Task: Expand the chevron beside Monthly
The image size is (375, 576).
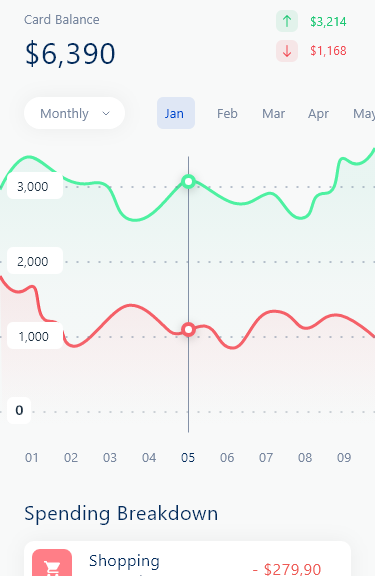Action: [106, 114]
